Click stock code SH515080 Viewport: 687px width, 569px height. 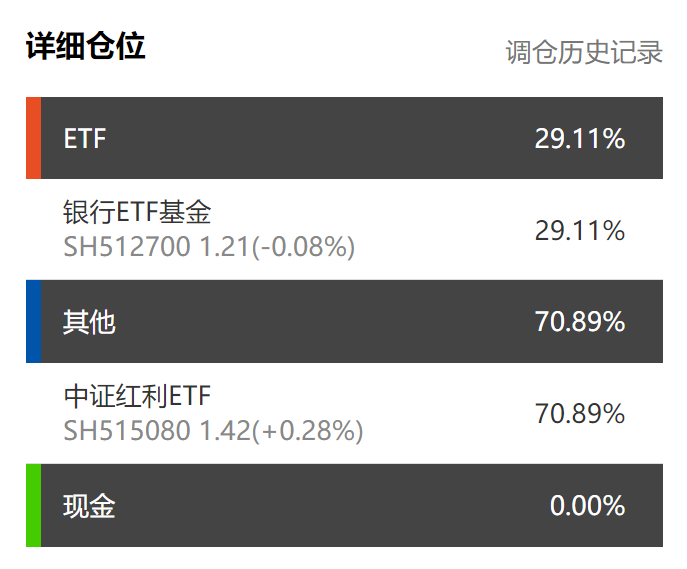[x=127, y=431]
